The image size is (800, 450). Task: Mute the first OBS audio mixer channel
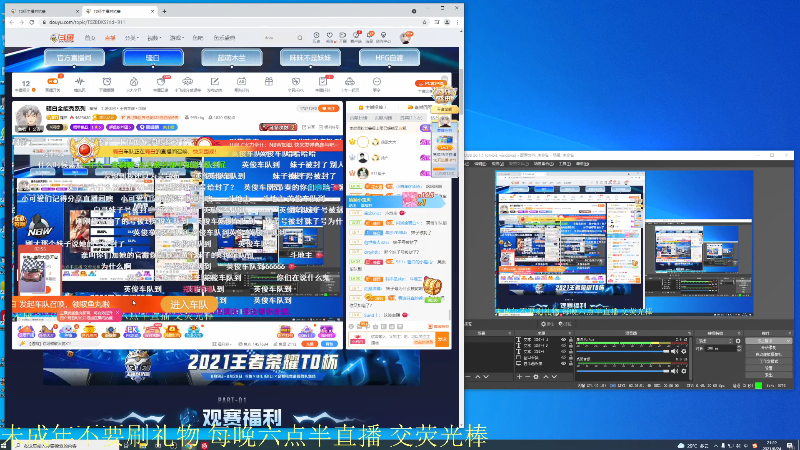[674, 352]
